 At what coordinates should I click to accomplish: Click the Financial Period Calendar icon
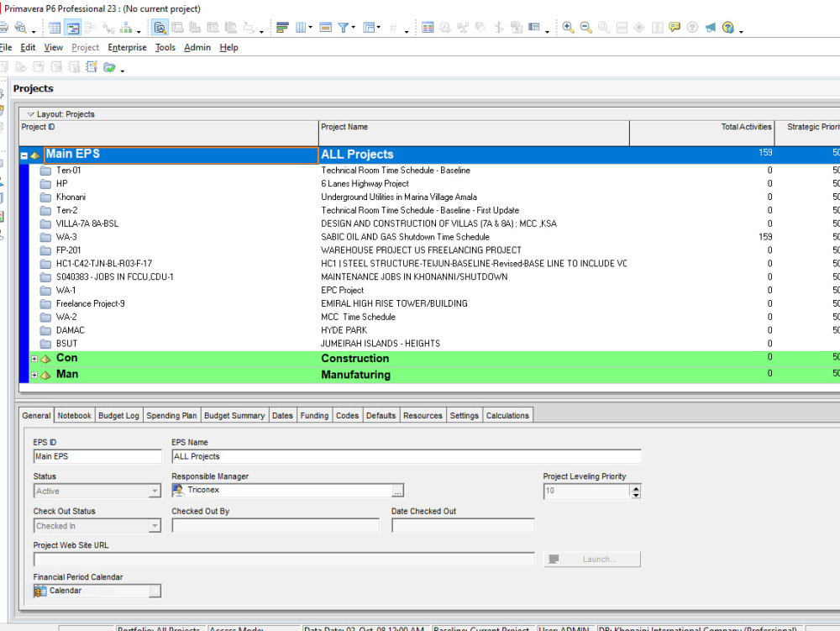pyautogui.click(x=40, y=591)
